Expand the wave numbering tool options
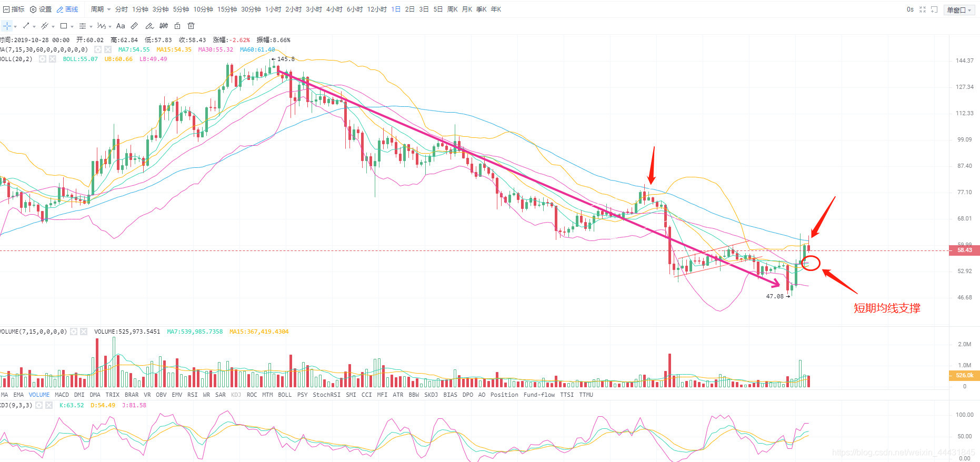Viewport: 980px width, 462px height. click(110, 26)
